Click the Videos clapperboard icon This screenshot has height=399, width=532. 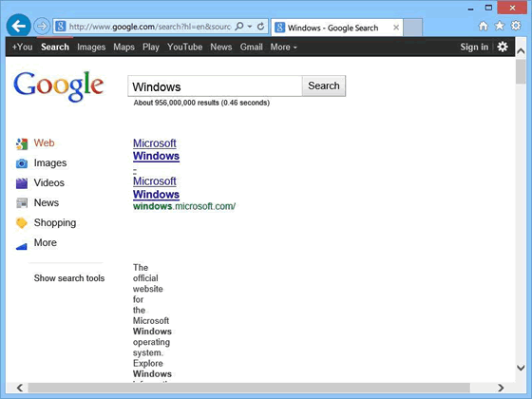point(22,183)
